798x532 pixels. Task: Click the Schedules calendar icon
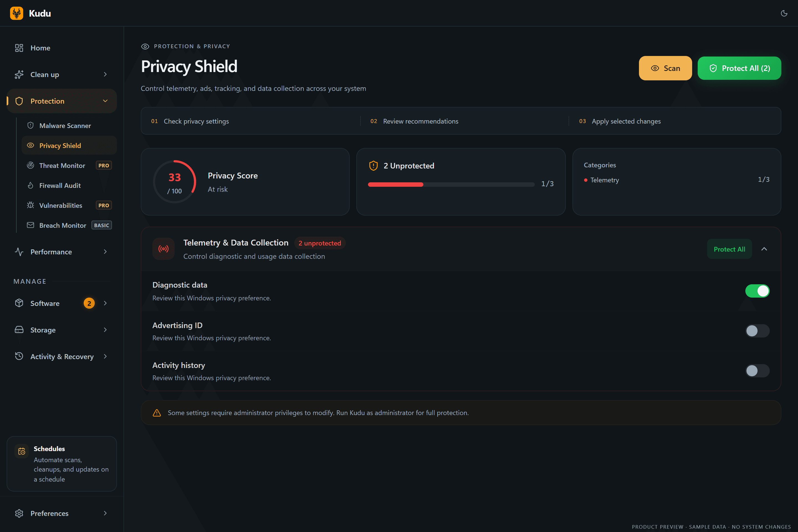[22, 451]
